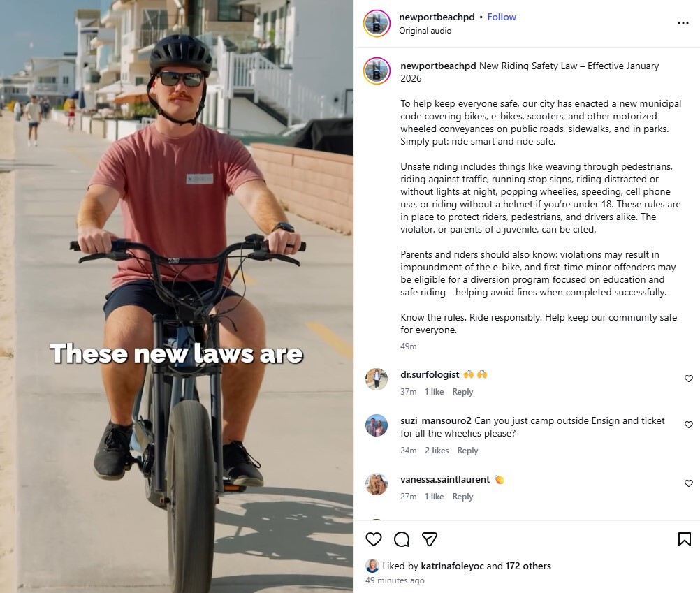Click the e-bike rider video
The width and height of the screenshot is (700, 593).
(177, 296)
